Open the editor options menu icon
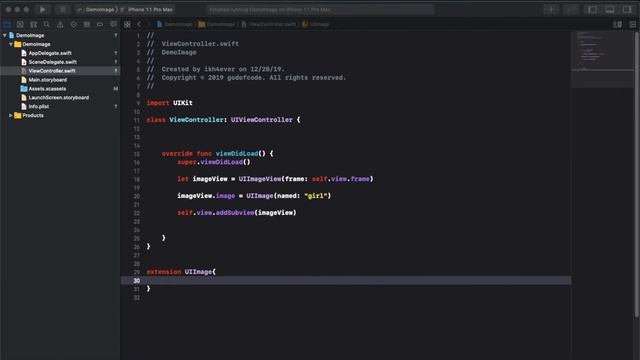 click(x=618, y=24)
